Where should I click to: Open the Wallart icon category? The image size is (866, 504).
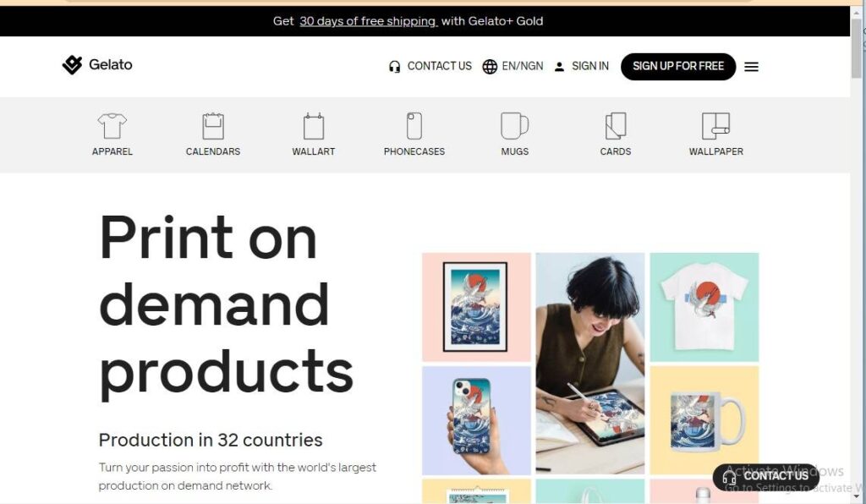[313, 126]
